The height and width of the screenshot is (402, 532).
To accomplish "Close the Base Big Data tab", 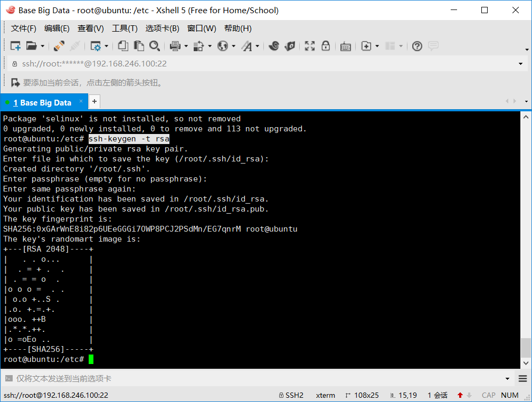I will pyautogui.click(x=81, y=101).
